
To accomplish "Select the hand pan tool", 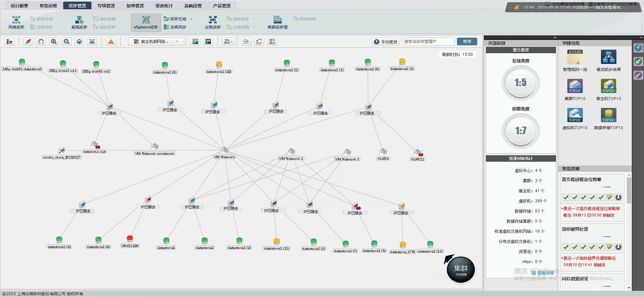I will pos(41,42).
